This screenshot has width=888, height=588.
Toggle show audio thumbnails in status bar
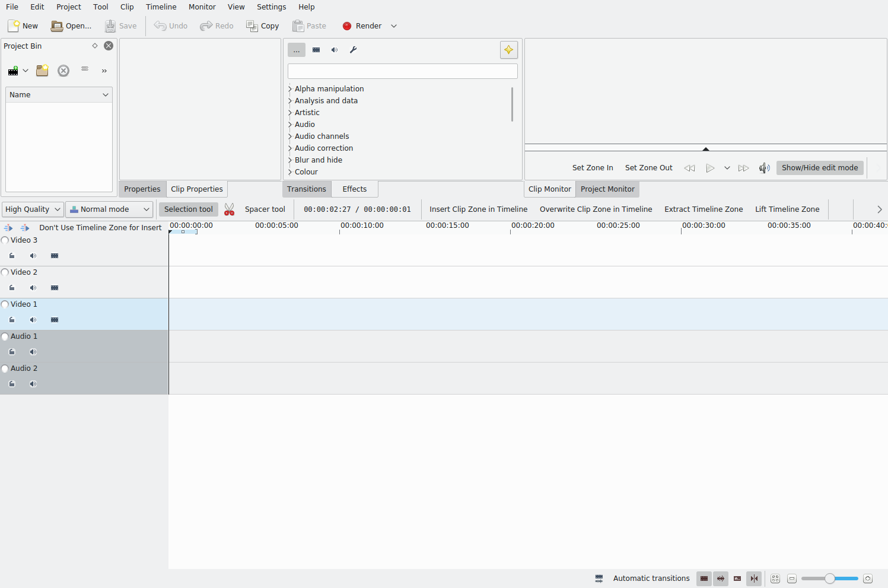(x=721, y=579)
